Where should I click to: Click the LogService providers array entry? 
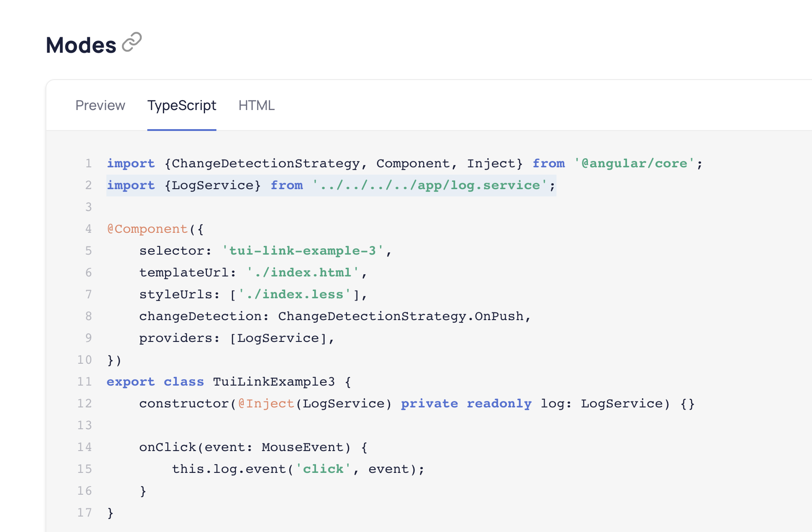279,338
